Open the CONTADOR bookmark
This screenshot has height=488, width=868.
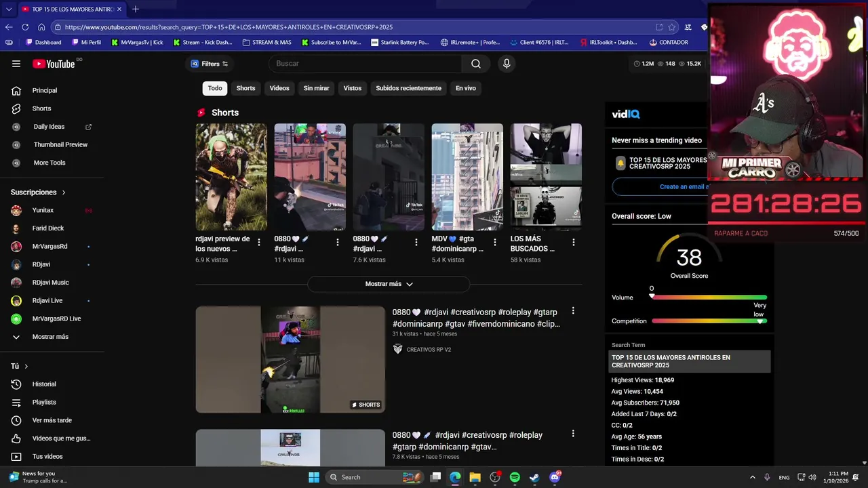click(x=669, y=42)
